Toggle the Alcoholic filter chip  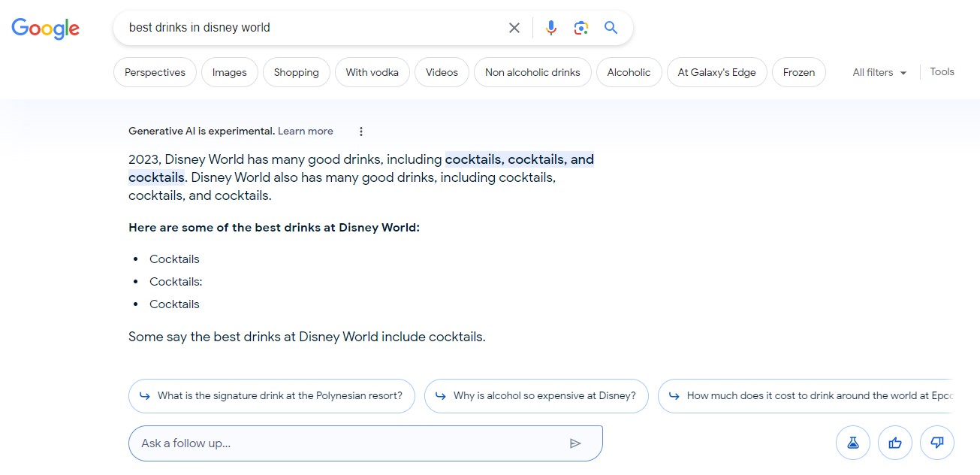pyautogui.click(x=629, y=72)
